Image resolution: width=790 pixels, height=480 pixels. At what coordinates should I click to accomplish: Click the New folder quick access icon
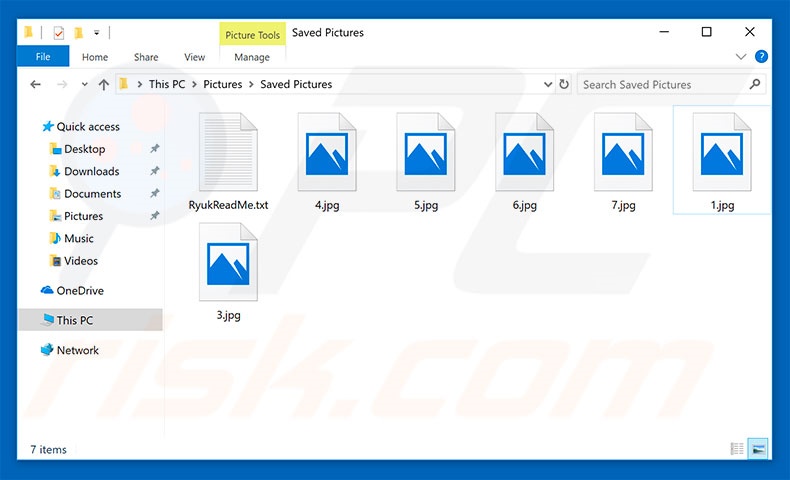[x=79, y=33]
